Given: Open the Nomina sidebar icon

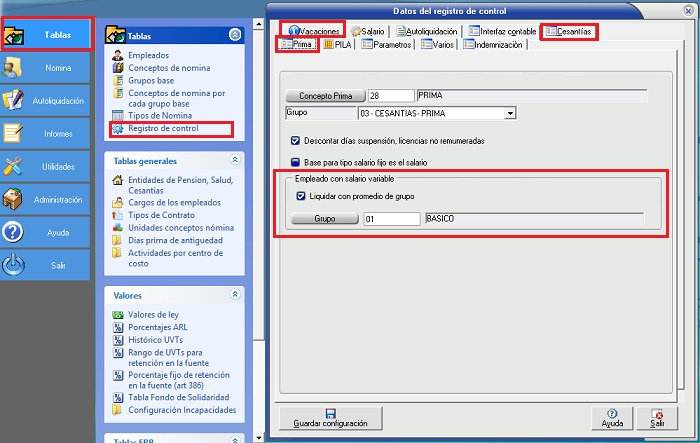Looking at the screenshot, I should coord(14,68).
